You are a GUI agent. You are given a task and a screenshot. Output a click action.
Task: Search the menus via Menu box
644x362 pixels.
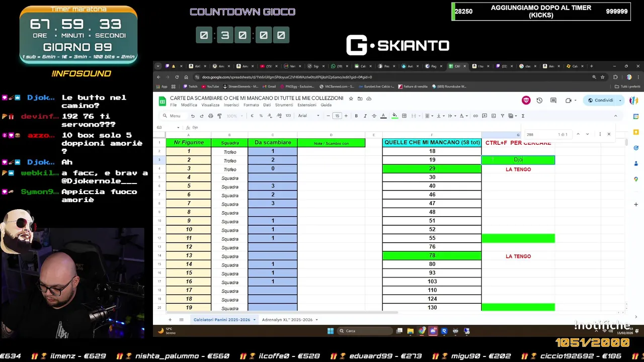pos(174,116)
